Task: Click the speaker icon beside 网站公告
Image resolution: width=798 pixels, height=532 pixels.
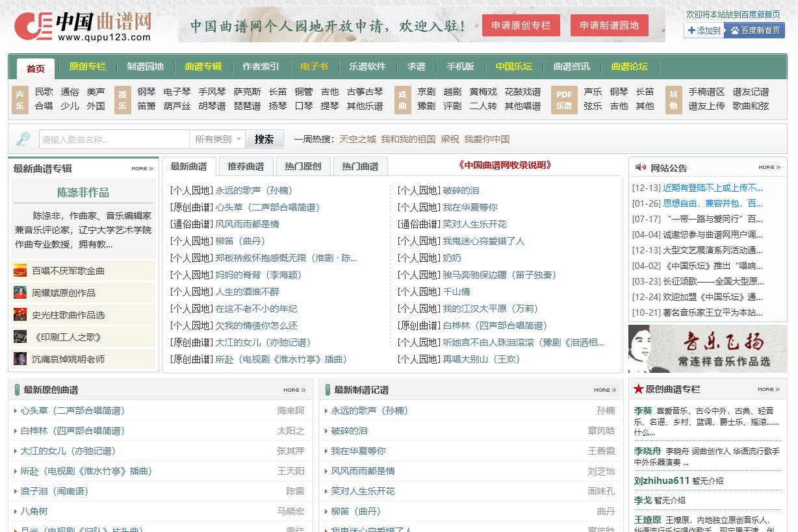Action: click(x=641, y=167)
